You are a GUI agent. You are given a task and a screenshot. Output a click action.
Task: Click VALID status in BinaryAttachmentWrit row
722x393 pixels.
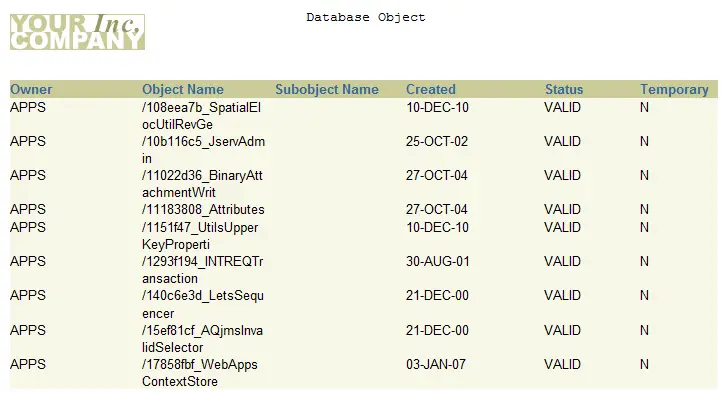pyautogui.click(x=562, y=176)
